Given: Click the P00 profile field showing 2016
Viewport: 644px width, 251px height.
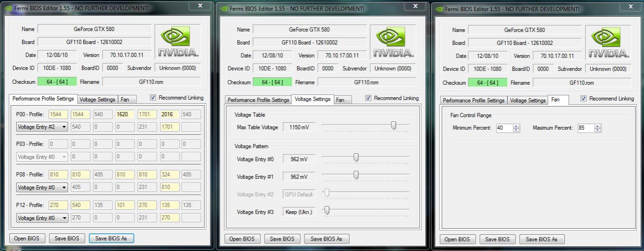Looking at the screenshot, I should (170, 114).
